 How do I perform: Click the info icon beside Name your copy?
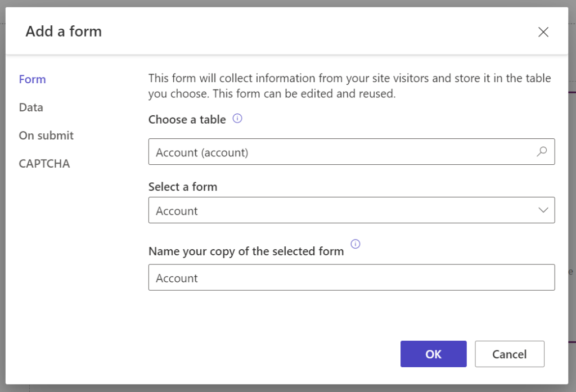[355, 244]
